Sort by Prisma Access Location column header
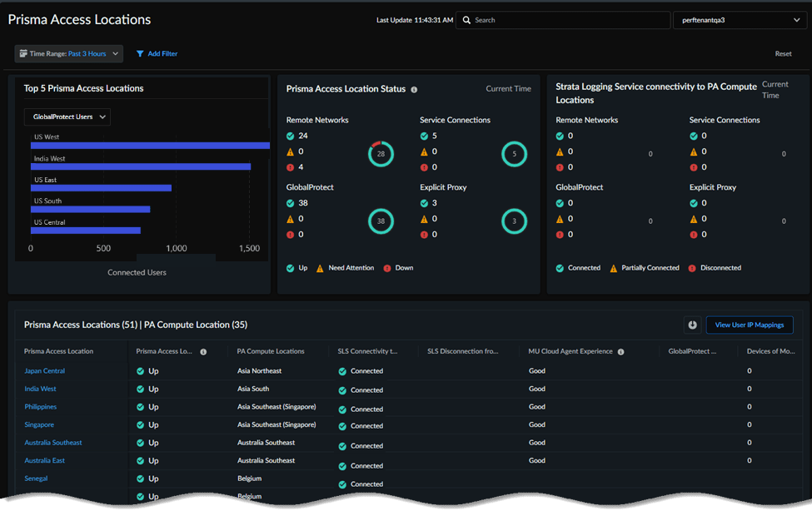 coord(58,351)
